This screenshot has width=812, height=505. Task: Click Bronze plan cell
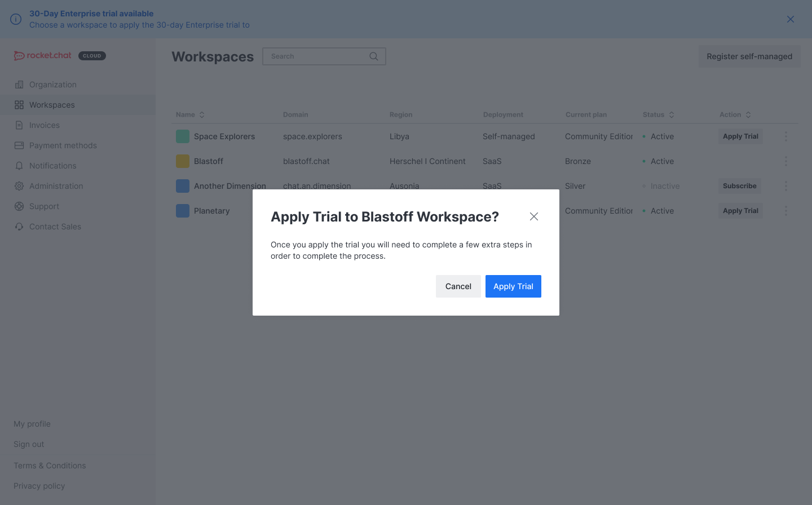pos(578,161)
